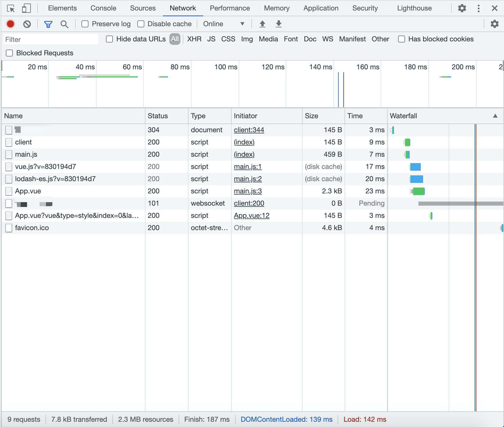Stop recording the network log

(x=10, y=24)
